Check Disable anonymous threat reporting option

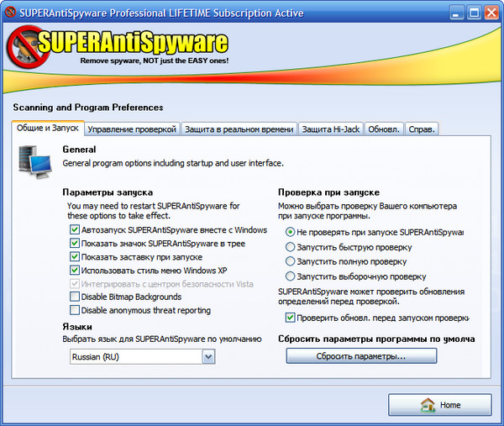coord(75,311)
